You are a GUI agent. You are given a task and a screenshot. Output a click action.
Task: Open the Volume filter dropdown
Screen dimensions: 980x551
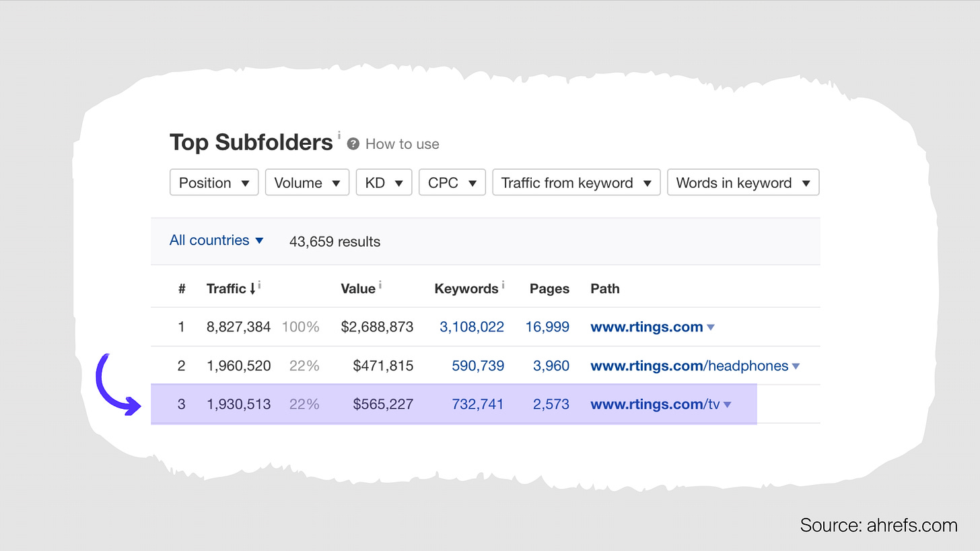coord(307,183)
